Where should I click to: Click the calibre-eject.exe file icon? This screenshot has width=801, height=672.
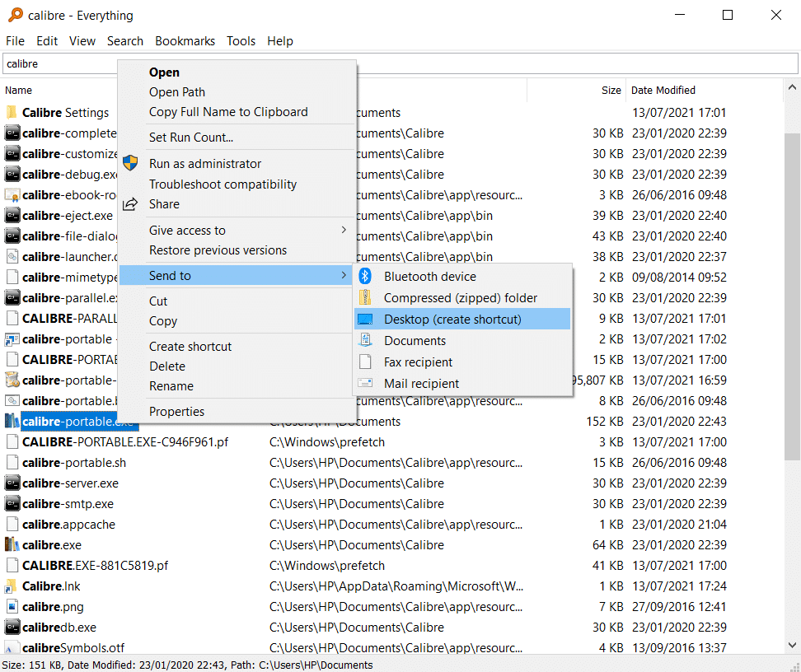click(12, 216)
